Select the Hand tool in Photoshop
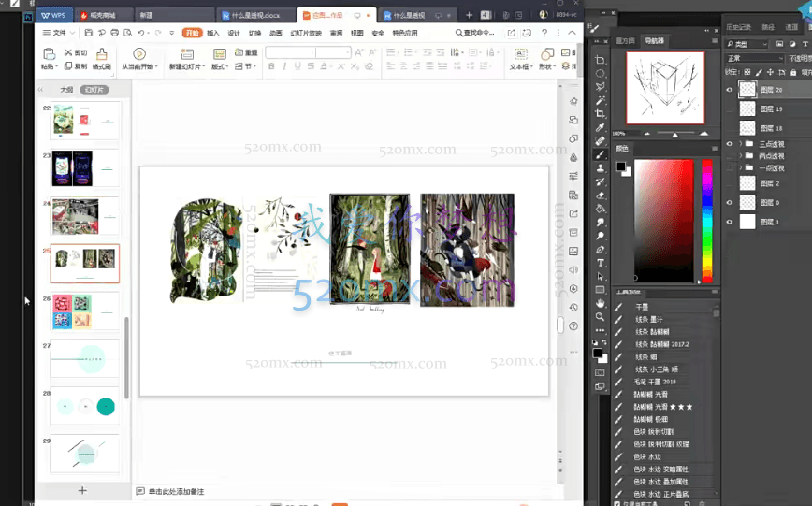 601,303
